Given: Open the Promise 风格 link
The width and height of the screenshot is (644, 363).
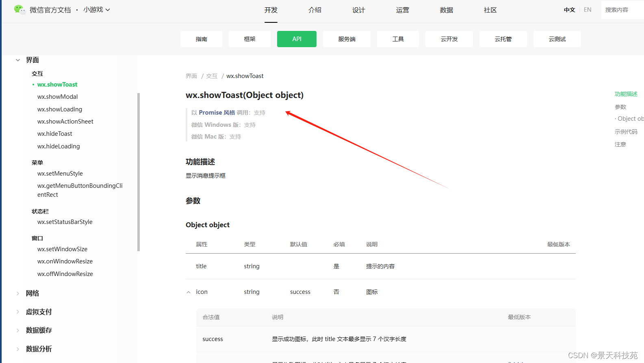Looking at the screenshot, I should (217, 113).
